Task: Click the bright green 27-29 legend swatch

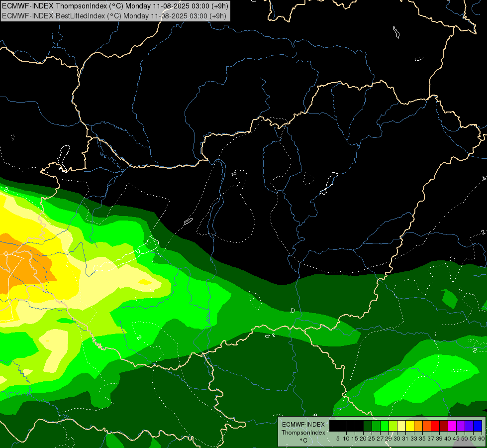Action: (385, 426)
